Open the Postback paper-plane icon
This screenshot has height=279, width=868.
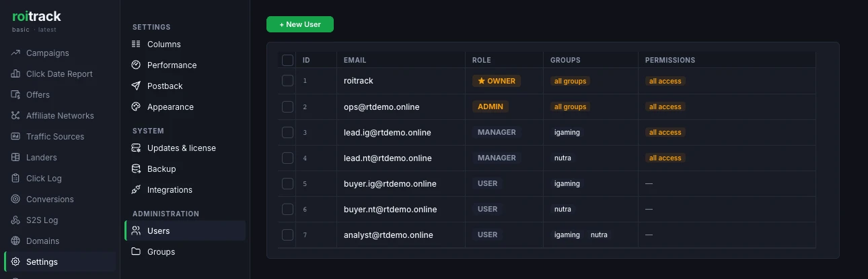[x=136, y=86]
